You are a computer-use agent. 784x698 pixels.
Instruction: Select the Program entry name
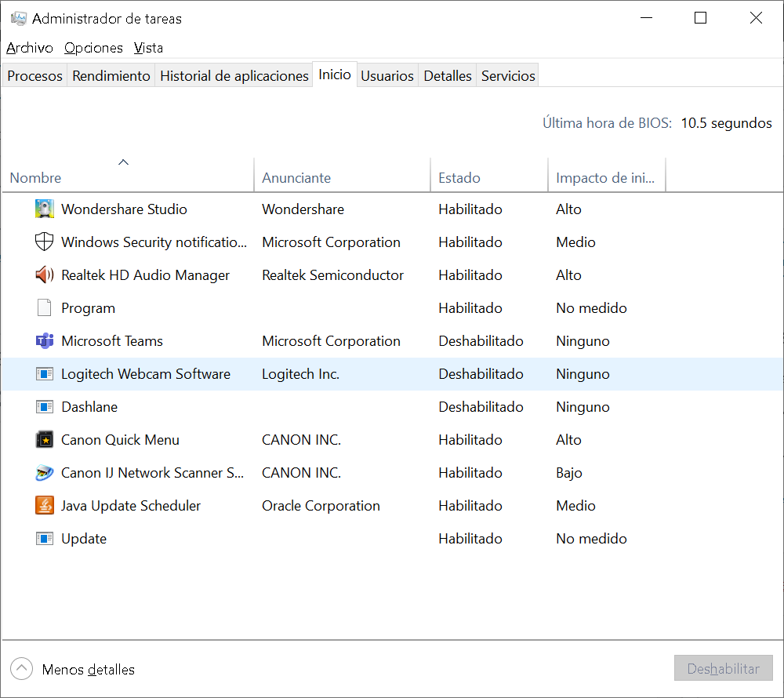pyautogui.click(x=88, y=308)
